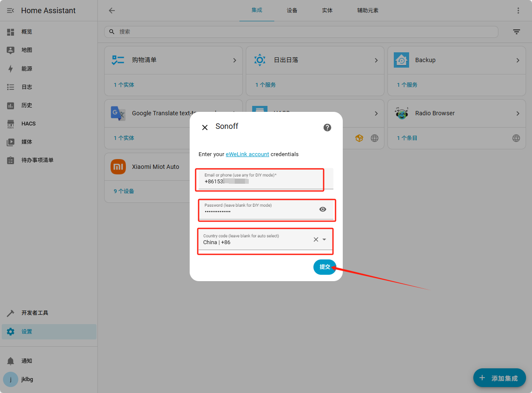The image size is (532, 393).
Task: Open 1 个实体 under 购物清单
Action: [124, 85]
